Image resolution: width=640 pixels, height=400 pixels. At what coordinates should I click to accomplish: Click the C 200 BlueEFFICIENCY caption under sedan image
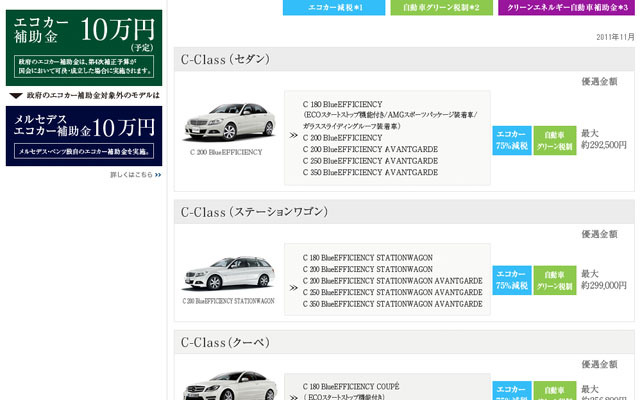pyautogui.click(x=226, y=152)
